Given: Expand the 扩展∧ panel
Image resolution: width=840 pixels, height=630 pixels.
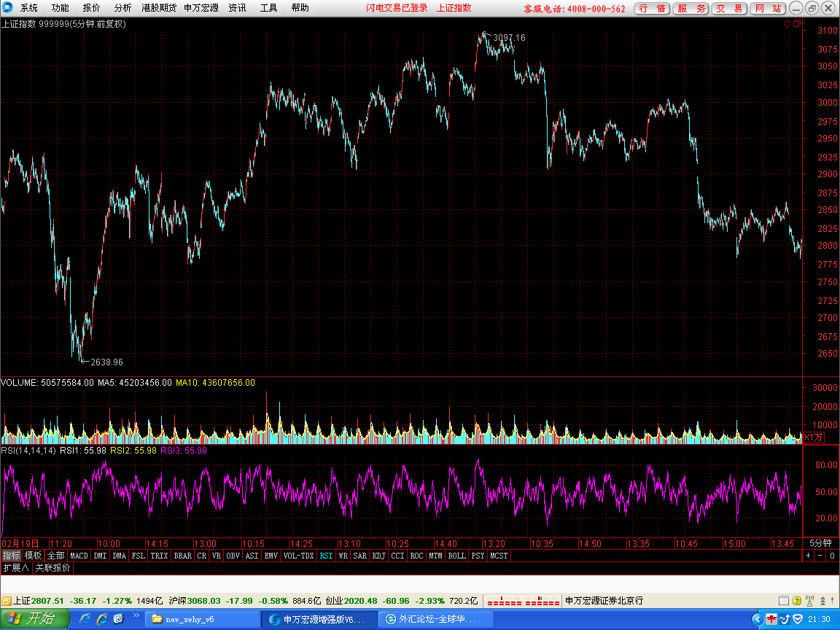Looking at the screenshot, I should (x=15, y=568).
